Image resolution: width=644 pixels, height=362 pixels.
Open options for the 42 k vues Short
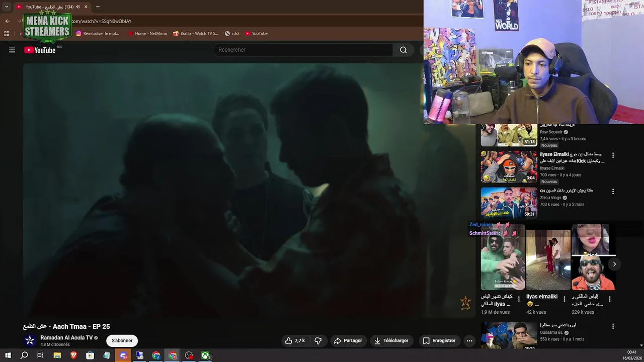[x=565, y=299]
